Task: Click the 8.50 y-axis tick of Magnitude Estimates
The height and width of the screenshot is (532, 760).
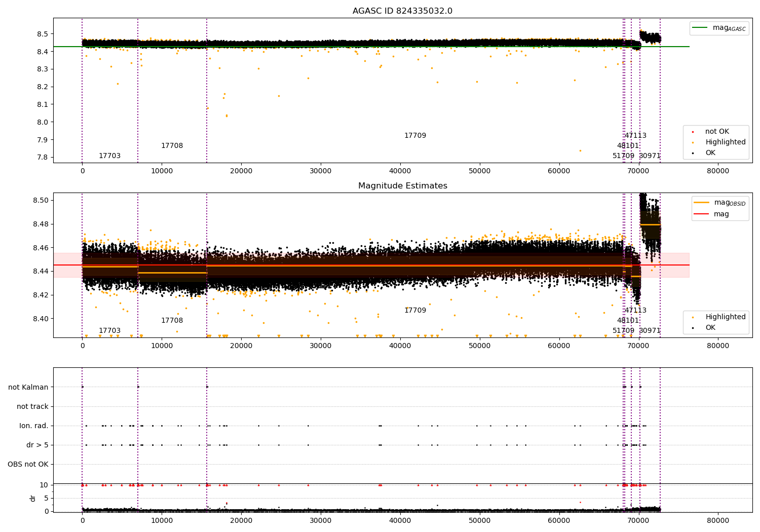Action: (41, 201)
